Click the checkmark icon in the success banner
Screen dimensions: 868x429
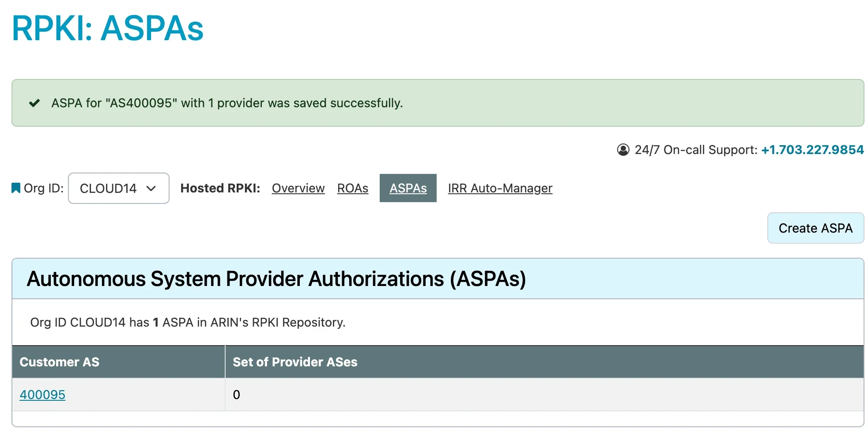[35, 103]
